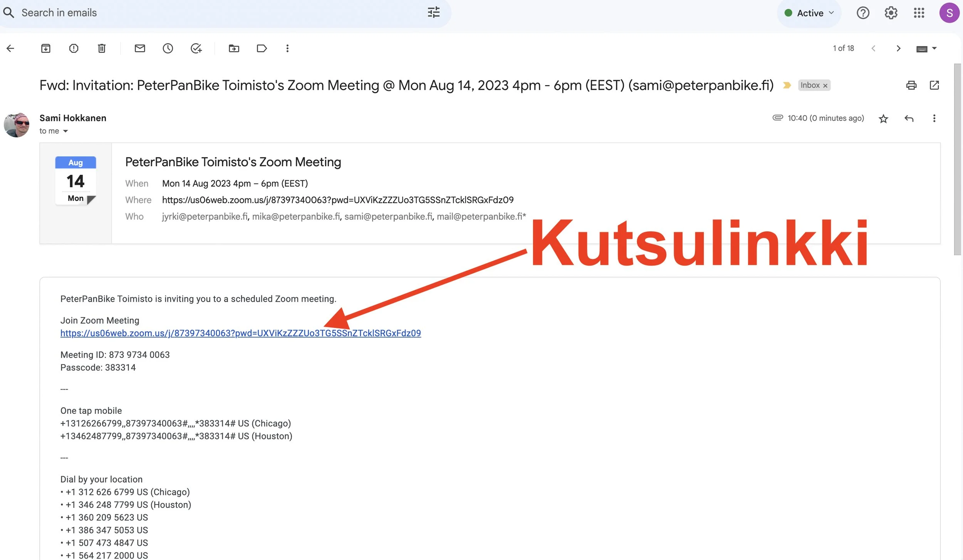This screenshot has width=963, height=560.
Task: Open the Labels icon
Action: pos(262,48)
